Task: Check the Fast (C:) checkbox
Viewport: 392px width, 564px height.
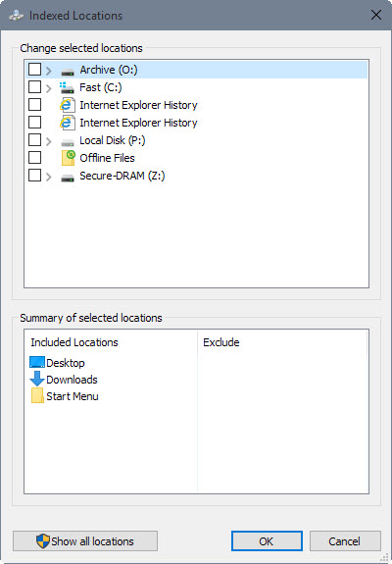Action: [34, 87]
